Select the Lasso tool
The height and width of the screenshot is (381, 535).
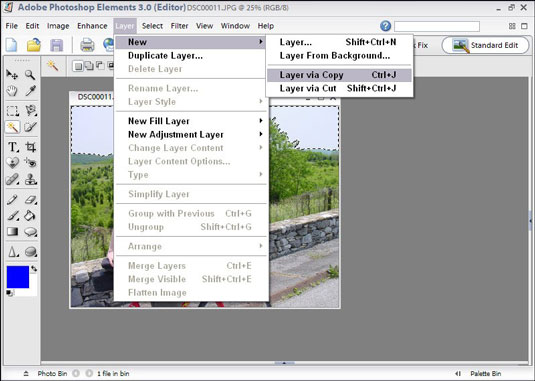pos(30,111)
